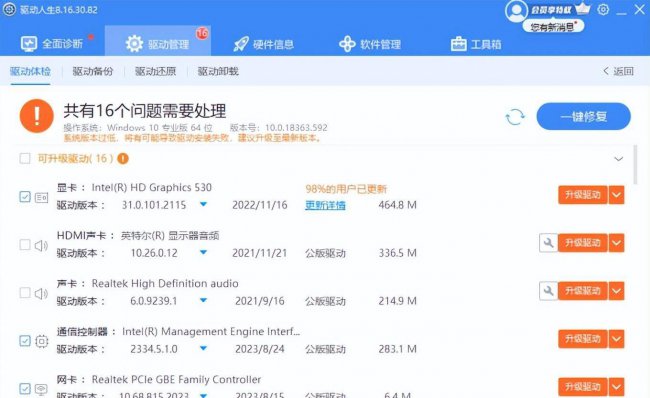The height and width of the screenshot is (398, 650).
Task: Expand options arrow next to HDMI声卡 升级驱动
Action: pos(616,243)
